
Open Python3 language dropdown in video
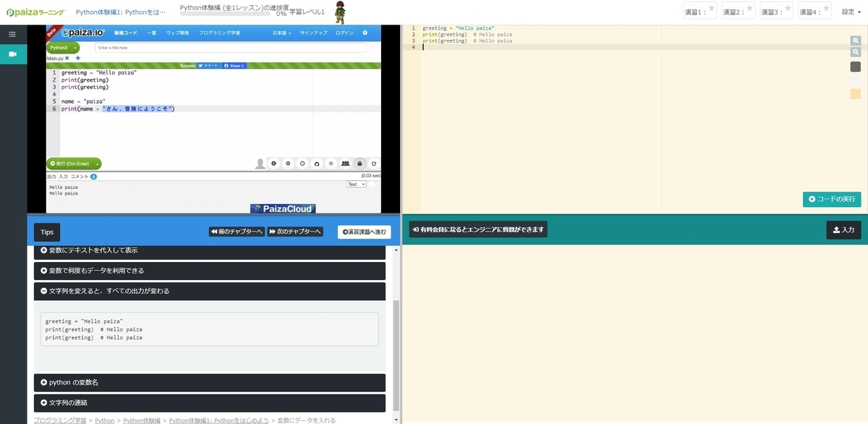tap(63, 47)
